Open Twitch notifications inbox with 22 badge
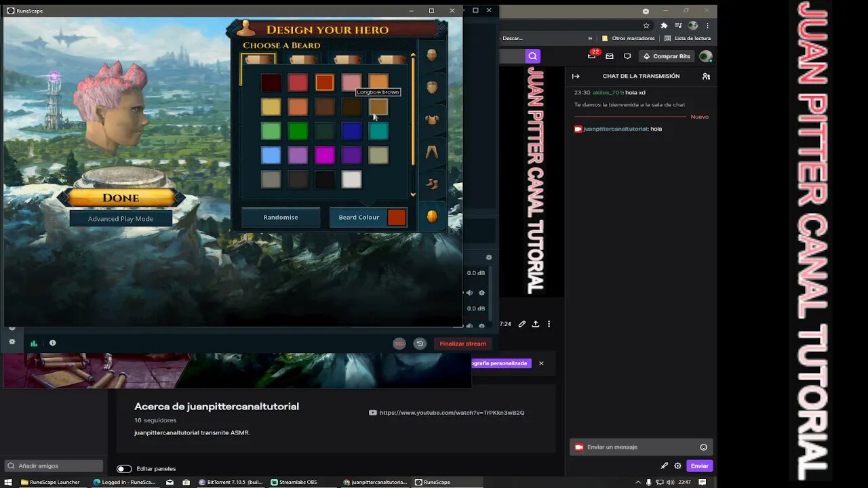Image resolution: width=868 pixels, height=488 pixels. pos(592,56)
